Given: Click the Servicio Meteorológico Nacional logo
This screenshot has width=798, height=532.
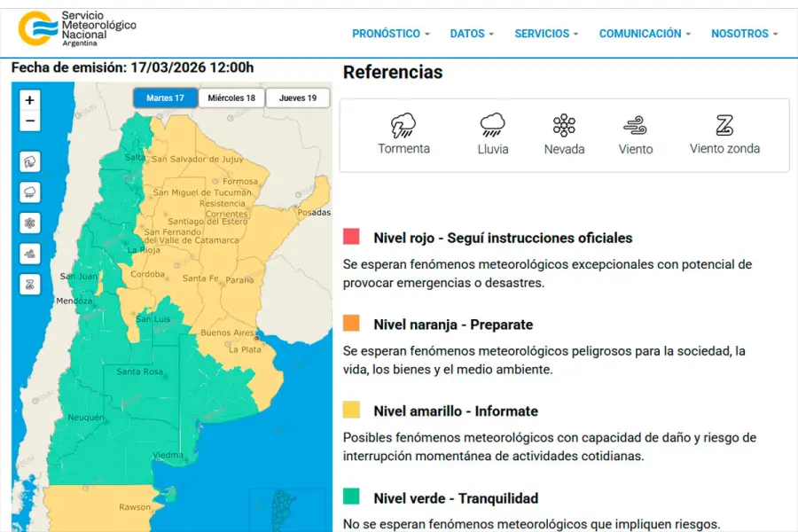Looking at the screenshot, I should pos(78,29).
